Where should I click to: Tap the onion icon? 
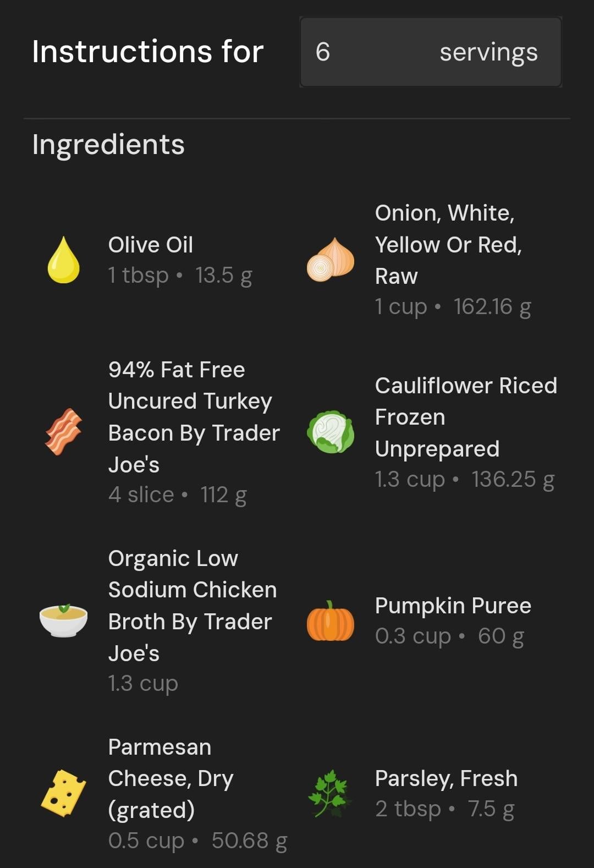(331, 260)
